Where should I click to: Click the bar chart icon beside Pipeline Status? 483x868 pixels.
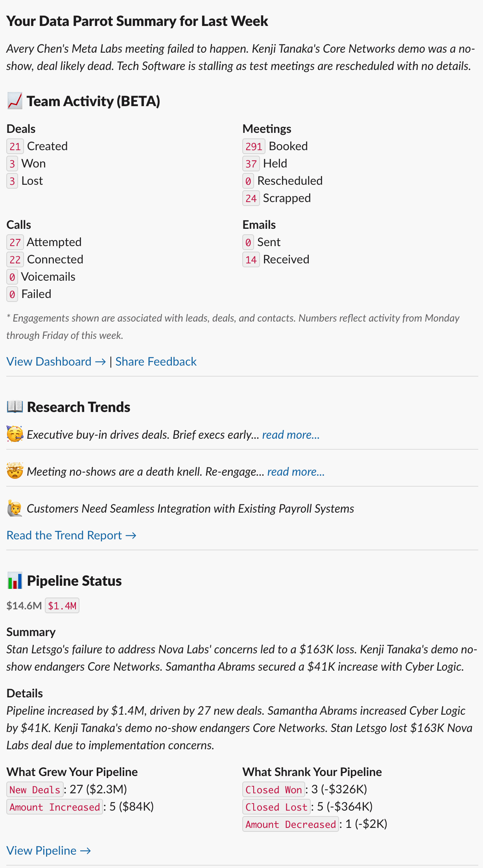click(14, 581)
